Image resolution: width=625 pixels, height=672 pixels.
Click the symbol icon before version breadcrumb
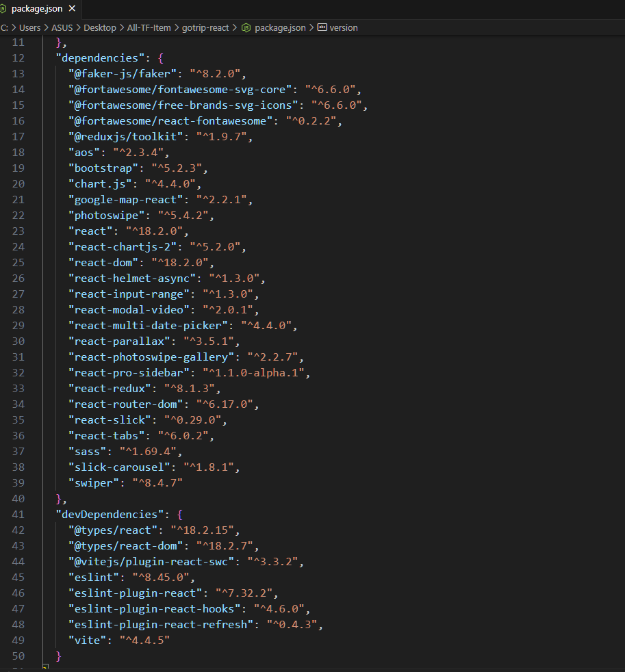click(322, 27)
